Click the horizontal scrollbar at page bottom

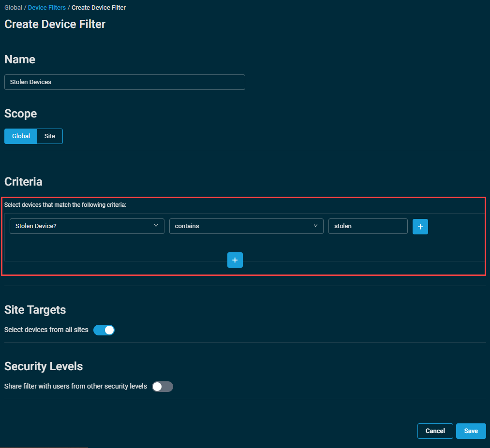click(44, 447)
